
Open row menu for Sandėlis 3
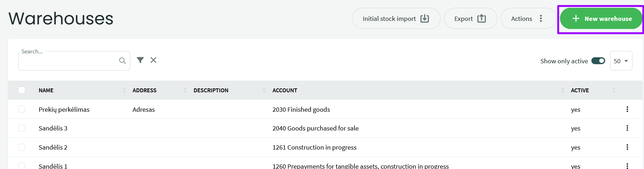click(627, 128)
